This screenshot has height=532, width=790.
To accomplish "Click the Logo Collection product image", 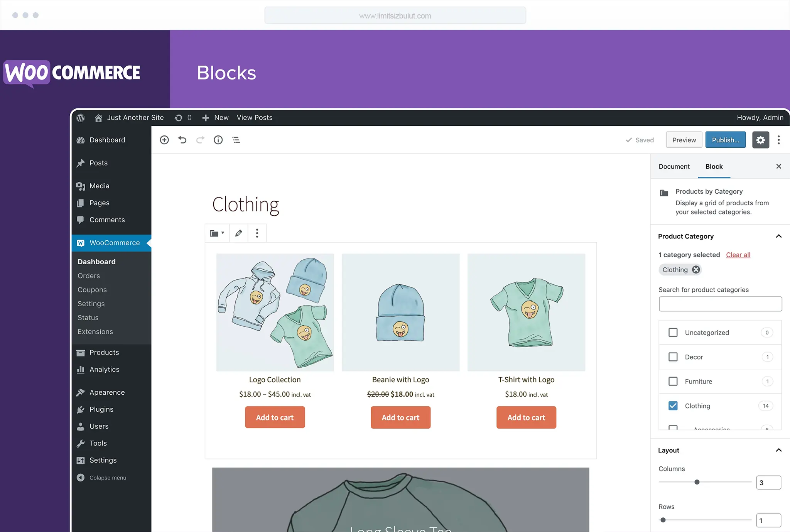I will [x=275, y=312].
